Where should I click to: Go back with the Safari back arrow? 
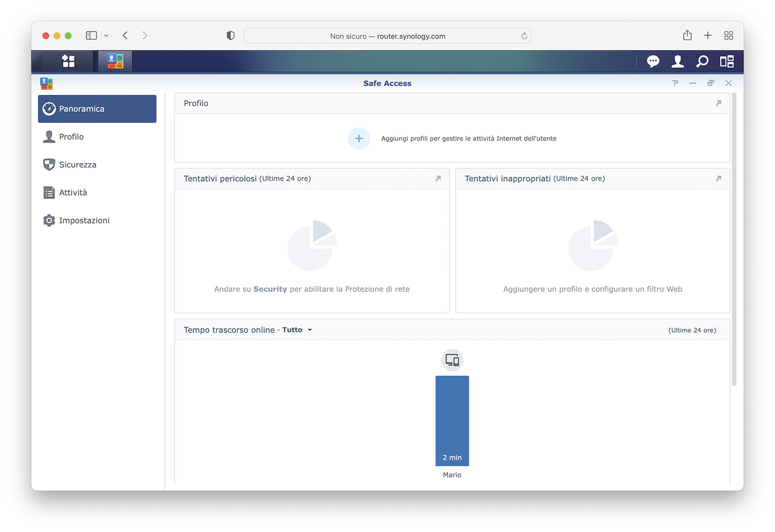pos(125,35)
